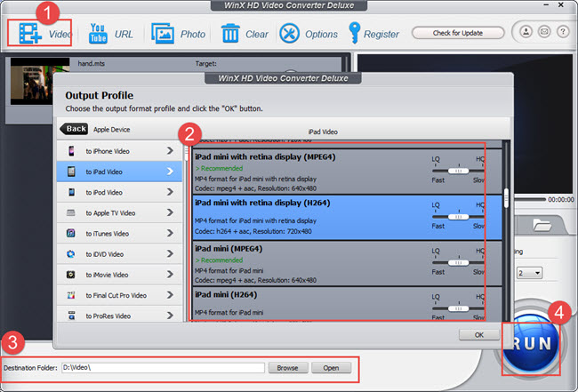
Task: Click the Register key icon
Action: pos(354,33)
